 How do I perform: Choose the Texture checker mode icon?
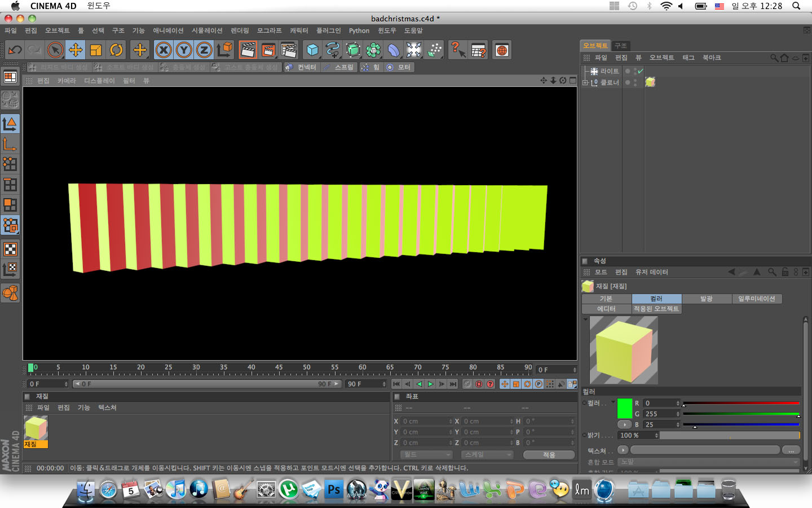10,249
